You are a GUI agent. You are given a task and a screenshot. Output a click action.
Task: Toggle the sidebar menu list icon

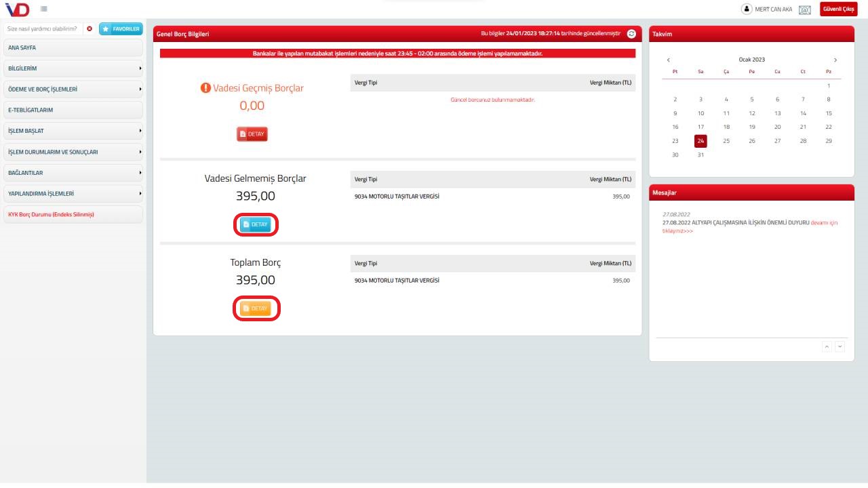click(43, 9)
